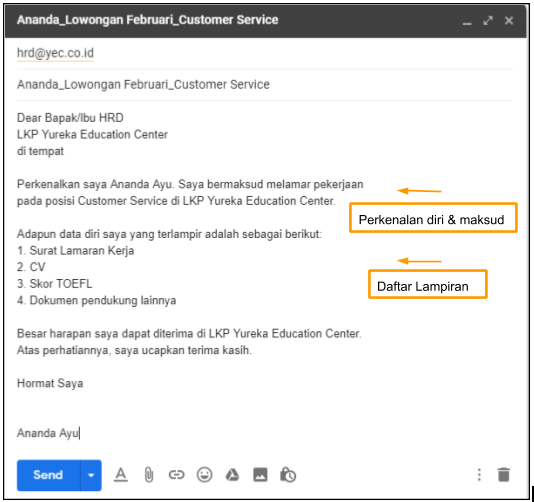Screen dimensions: 534x502
Task: Open the emoji picker
Action: 204,475
